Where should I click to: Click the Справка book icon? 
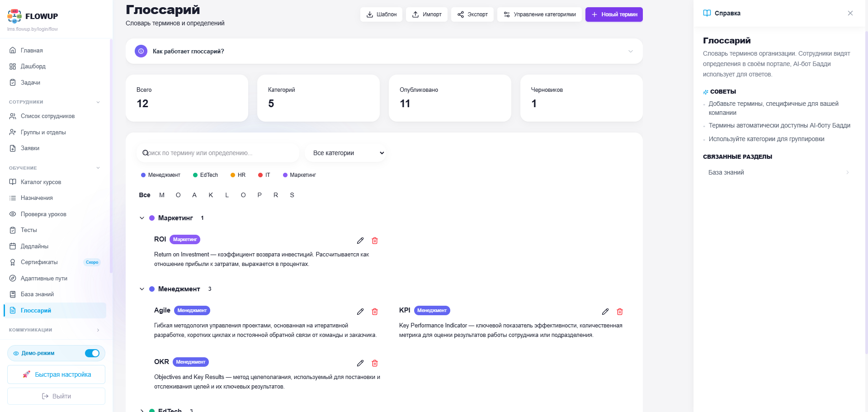[707, 13]
